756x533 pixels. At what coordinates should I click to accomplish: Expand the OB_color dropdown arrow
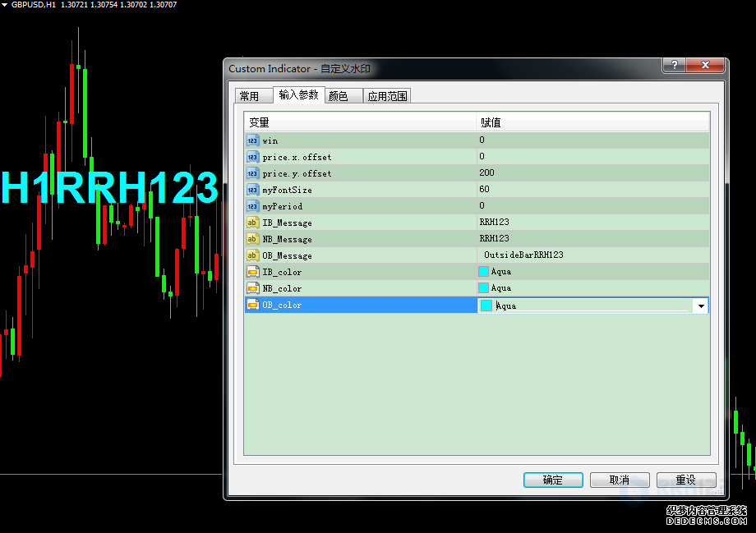coord(701,306)
